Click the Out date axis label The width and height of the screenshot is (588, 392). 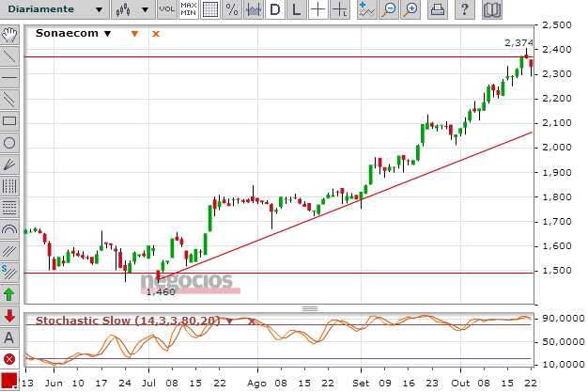(x=460, y=384)
